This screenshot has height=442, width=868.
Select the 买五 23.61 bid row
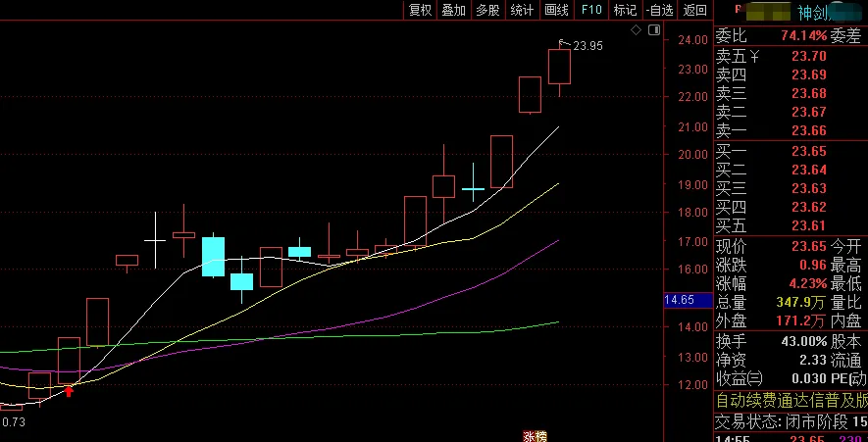coord(791,225)
